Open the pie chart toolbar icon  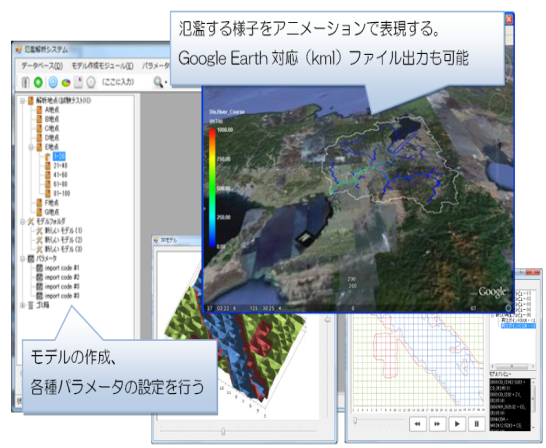(x=66, y=83)
